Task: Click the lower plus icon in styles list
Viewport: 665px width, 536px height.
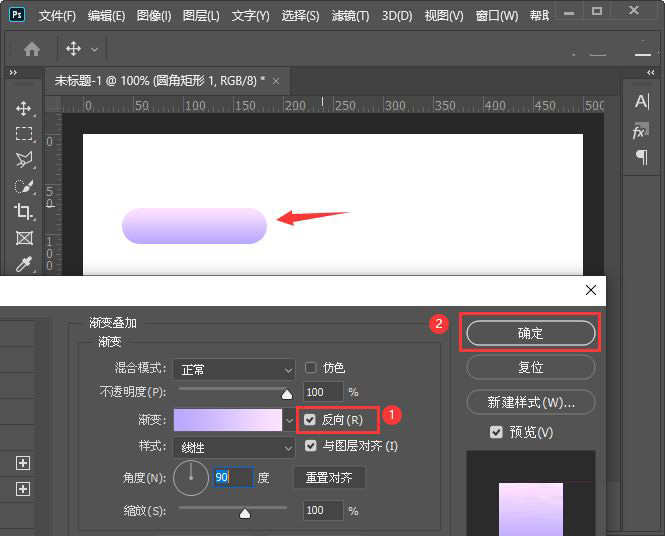Action: click(23, 489)
